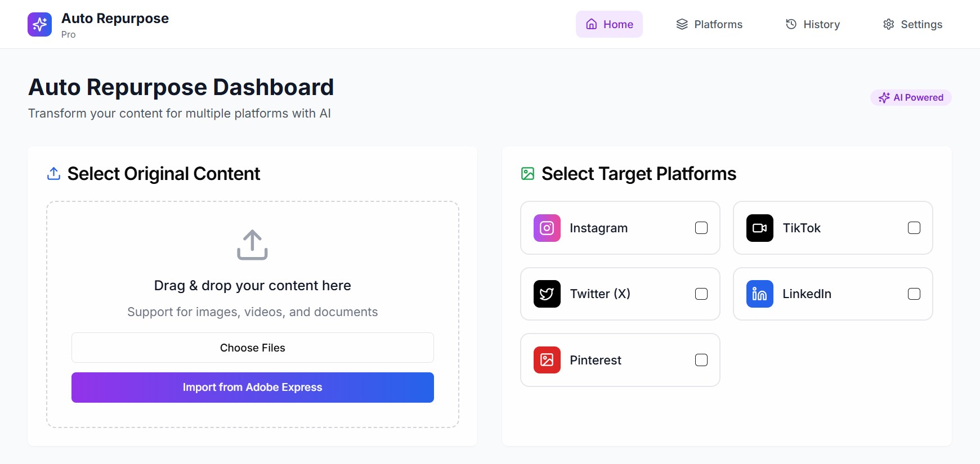This screenshot has width=980, height=464.
Task: Click the Instagram platform icon
Action: pyautogui.click(x=547, y=228)
